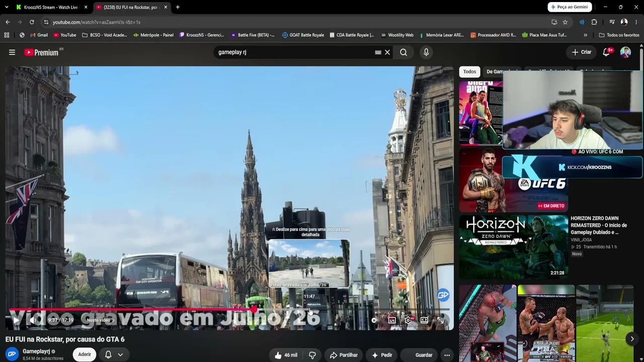Image resolution: width=644 pixels, height=362 pixels.
Task: Bookmark this page with the star
Action: click(565, 22)
